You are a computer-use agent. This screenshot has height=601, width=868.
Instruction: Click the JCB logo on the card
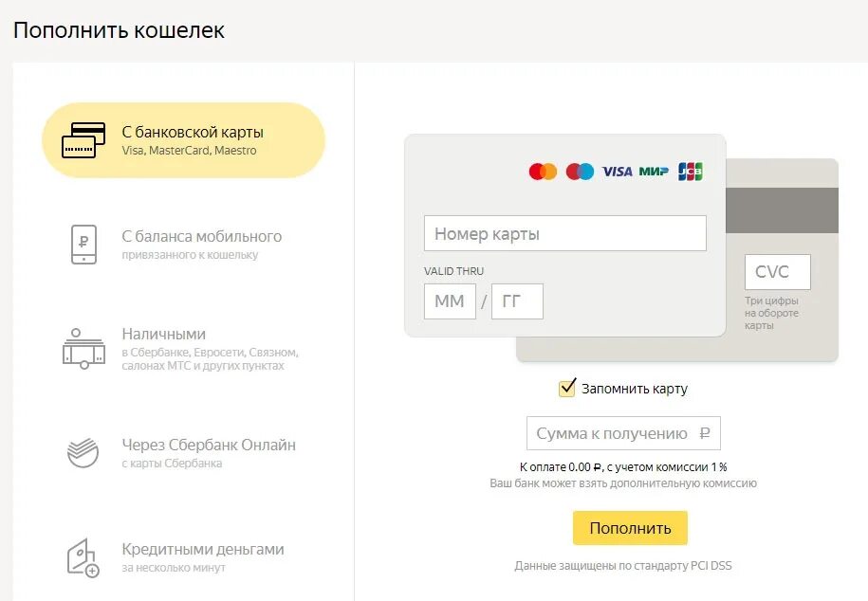click(x=691, y=172)
